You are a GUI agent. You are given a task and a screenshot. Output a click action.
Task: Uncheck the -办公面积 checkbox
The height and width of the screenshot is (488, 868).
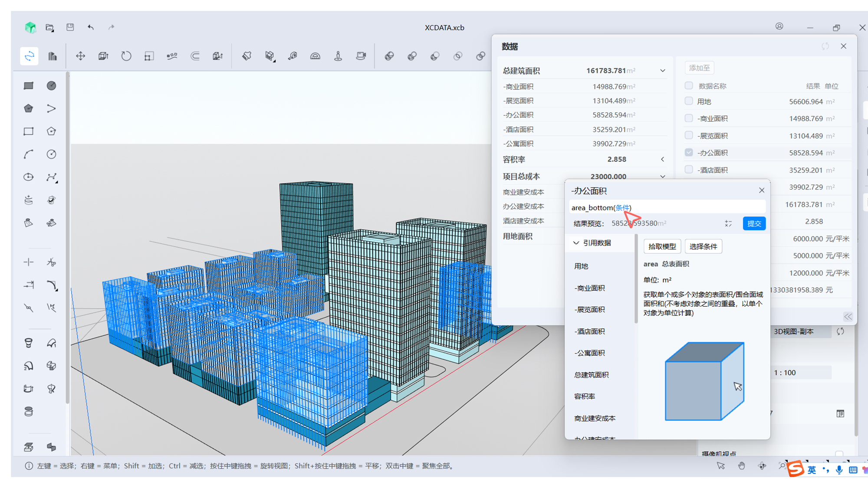pyautogui.click(x=689, y=153)
